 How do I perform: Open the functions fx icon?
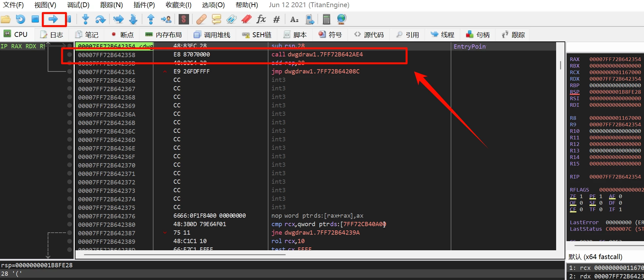point(261,19)
